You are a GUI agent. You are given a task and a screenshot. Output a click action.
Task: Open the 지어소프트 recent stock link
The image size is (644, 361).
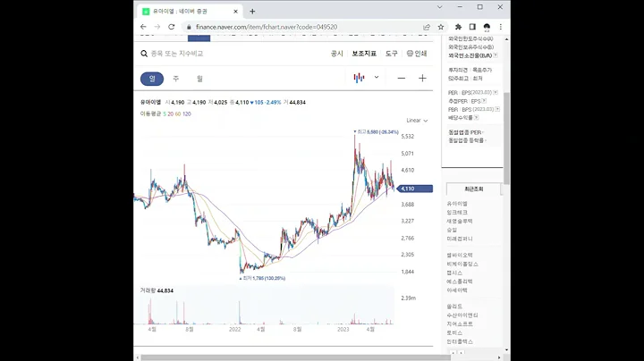pyautogui.click(x=460, y=324)
